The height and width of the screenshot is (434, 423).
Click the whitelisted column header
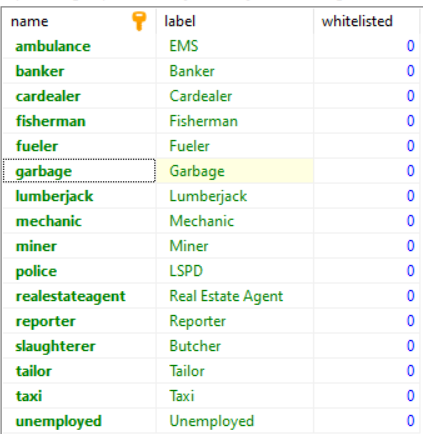[x=367, y=21]
